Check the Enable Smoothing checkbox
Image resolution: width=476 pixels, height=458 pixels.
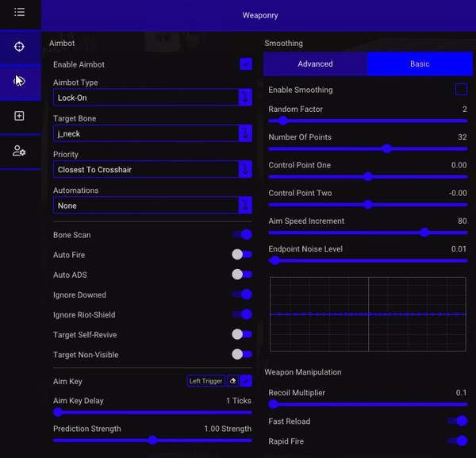pyautogui.click(x=461, y=90)
